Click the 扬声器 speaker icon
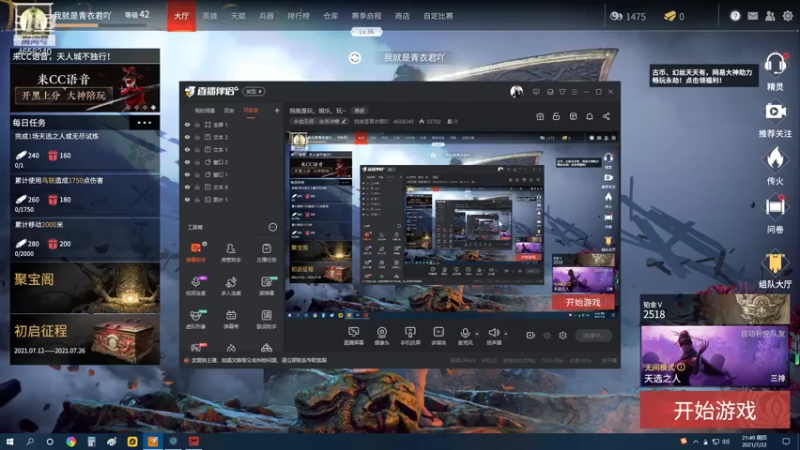 [493, 334]
